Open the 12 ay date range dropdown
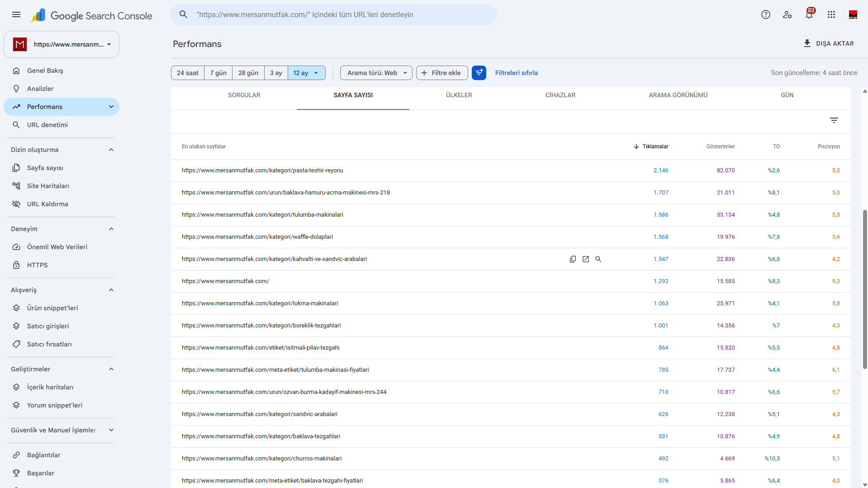The width and height of the screenshot is (868, 488). [306, 73]
